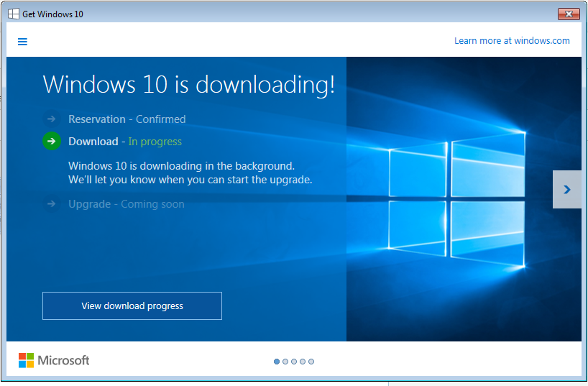This screenshot has width=588, height=386.
Task: Click the Windows icon in title bar
Action: pyautogui.click(x=14, y=14)
